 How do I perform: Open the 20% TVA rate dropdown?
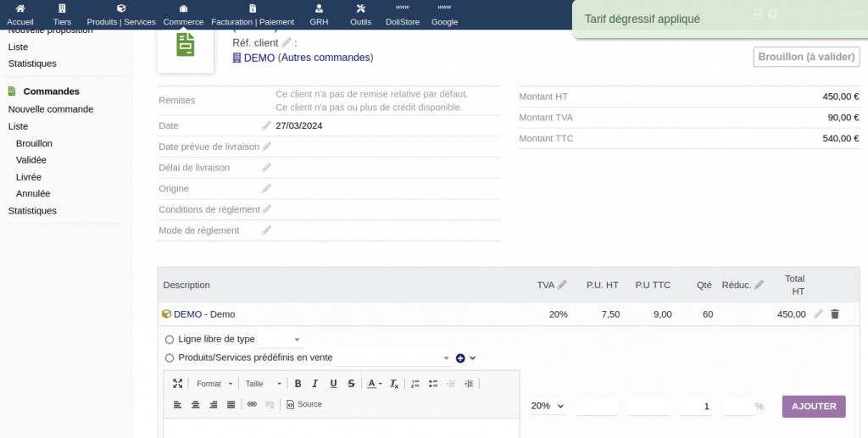tap(548, 407)
